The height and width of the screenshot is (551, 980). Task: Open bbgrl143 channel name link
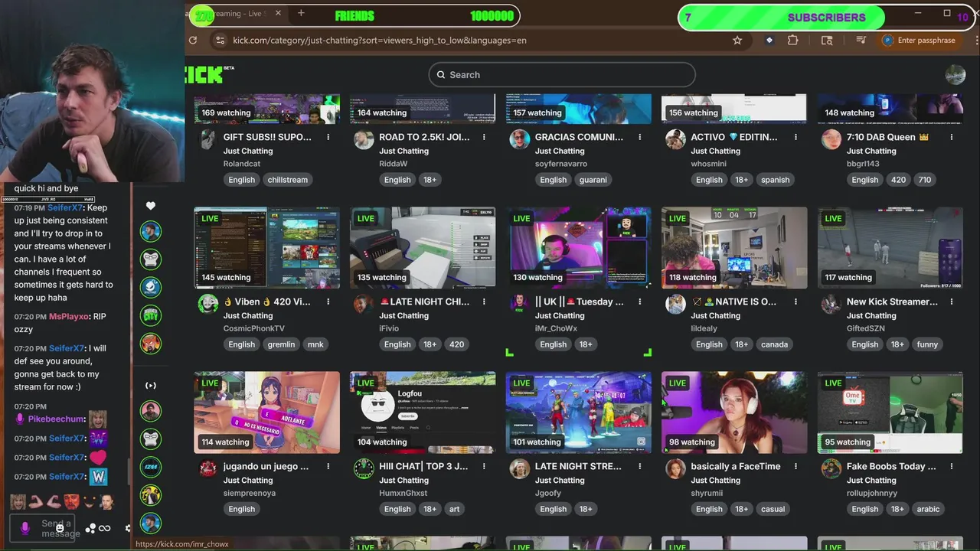(863, 164)
